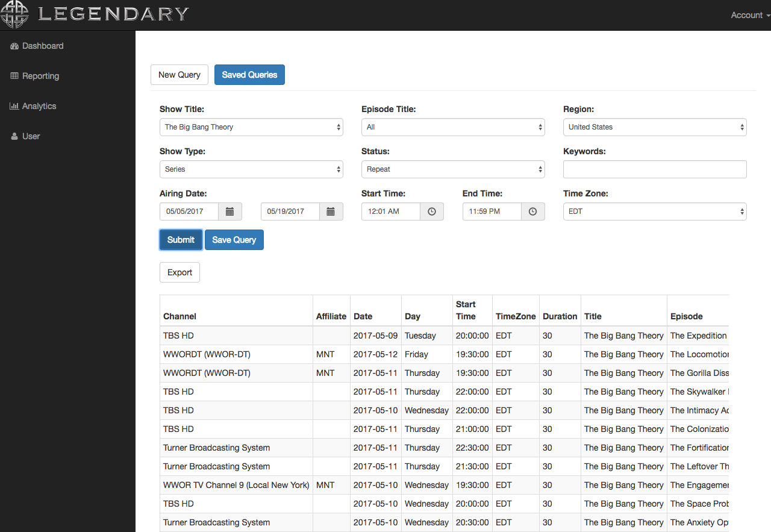Open calendar picker for 05/19/2017 date

(331, 211)
